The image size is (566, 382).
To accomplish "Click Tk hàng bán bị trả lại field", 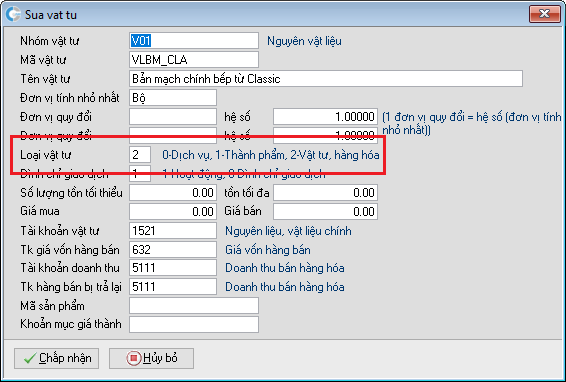I will 173,287.
